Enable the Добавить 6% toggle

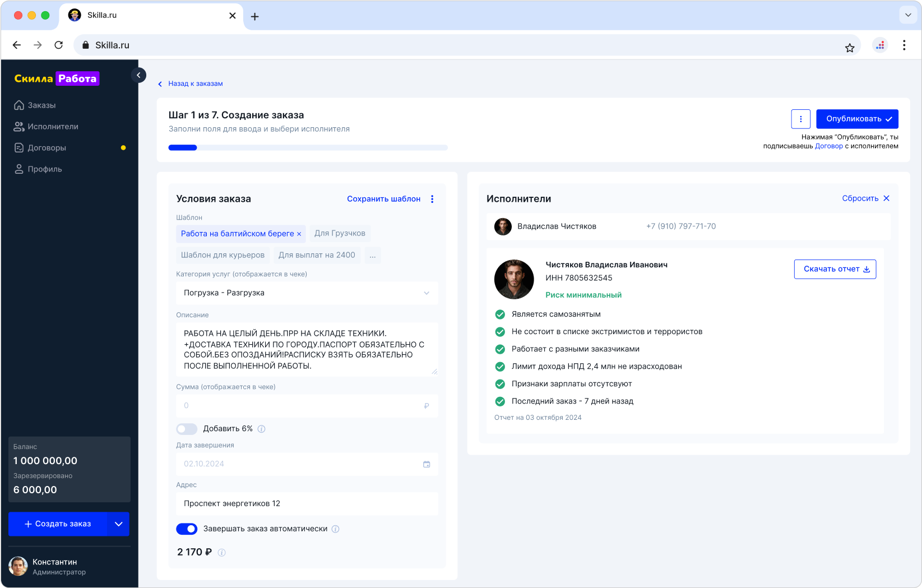point(187,429)
